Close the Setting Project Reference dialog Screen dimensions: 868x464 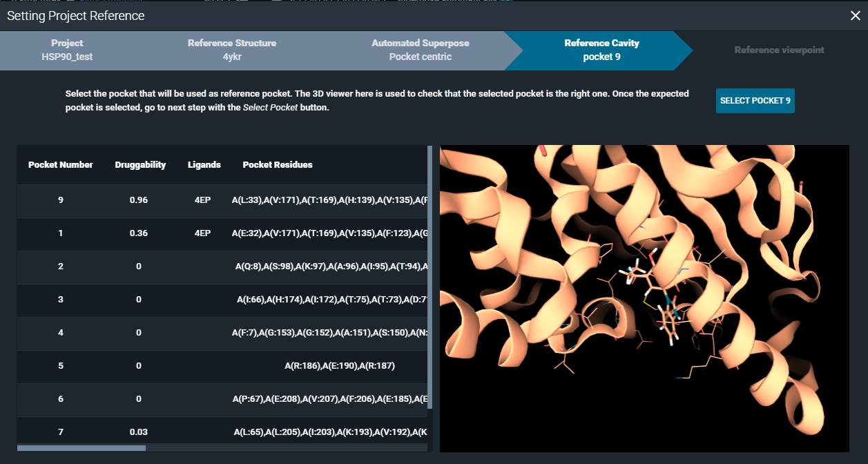pos(855,16)
